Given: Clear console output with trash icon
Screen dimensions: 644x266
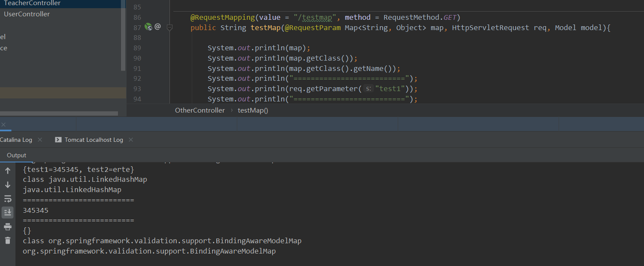Looking at the screenshot, I should point(8,241).
